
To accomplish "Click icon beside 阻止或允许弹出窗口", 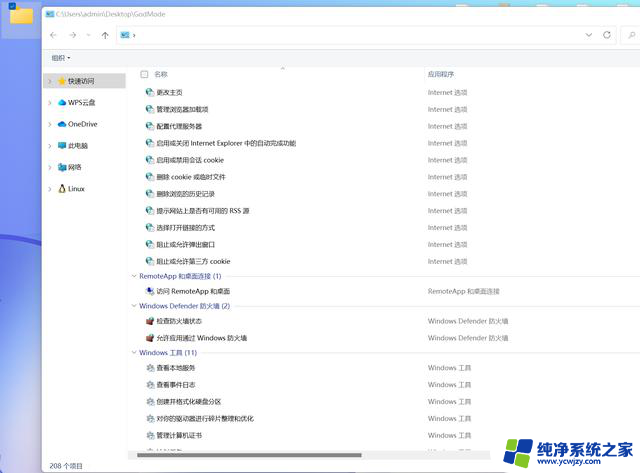I will (x=150, y=244).
